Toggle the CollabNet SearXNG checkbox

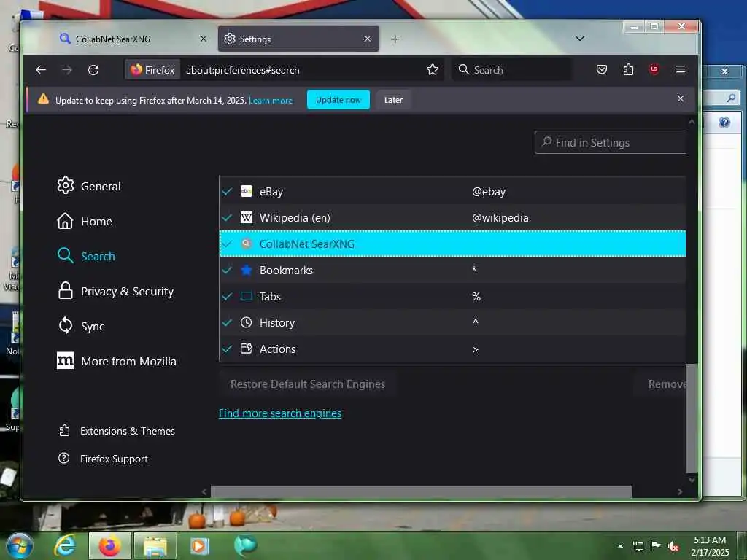228,244
